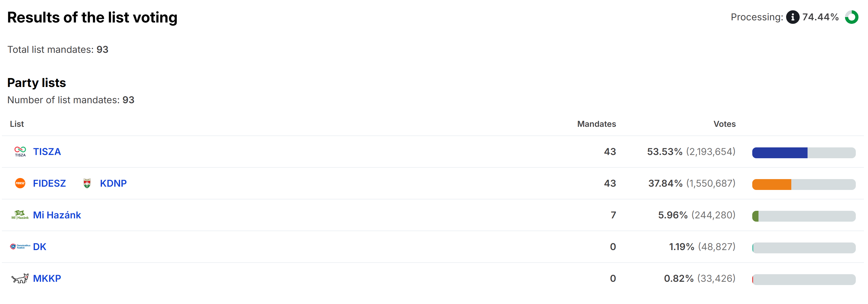The image size is (868, 304).
Task: Open the TISZA party list link
Action: point(47,151)
